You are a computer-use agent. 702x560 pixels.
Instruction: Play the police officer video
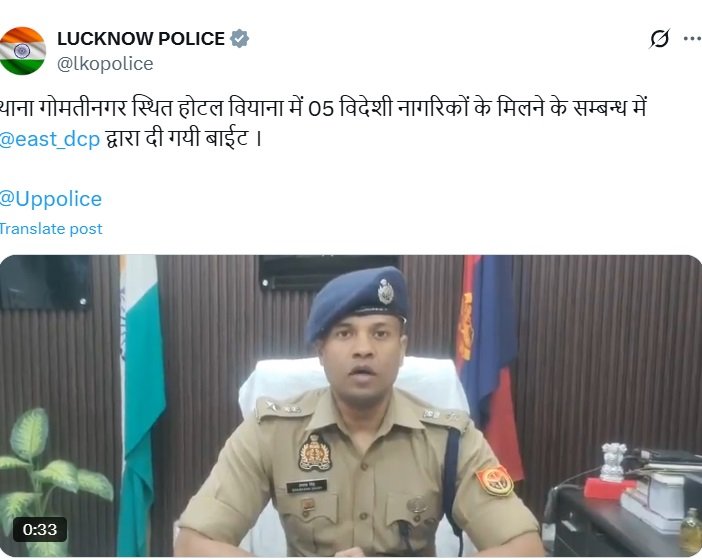(351, 406)
